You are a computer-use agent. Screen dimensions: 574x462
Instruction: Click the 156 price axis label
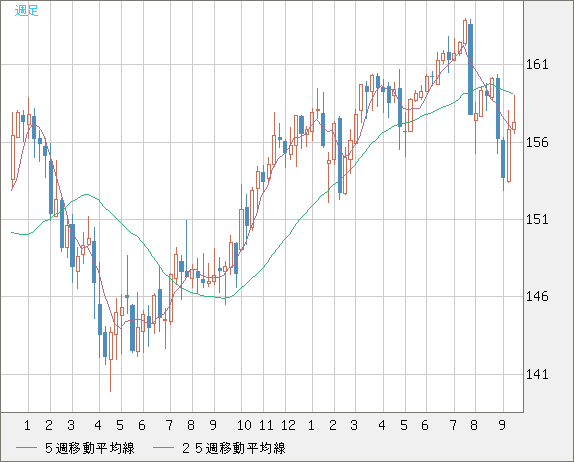point(537,142)
